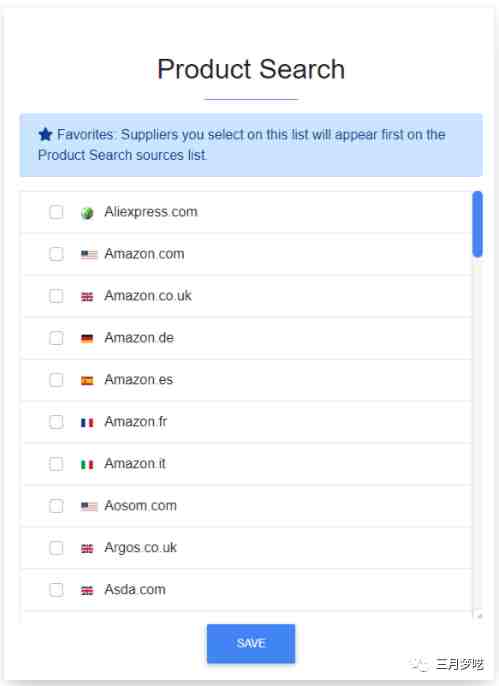The image size is (499, 686).
Task: Click the Amazon.it list row label
Action: pyautogui.click(x=135, y=464)
